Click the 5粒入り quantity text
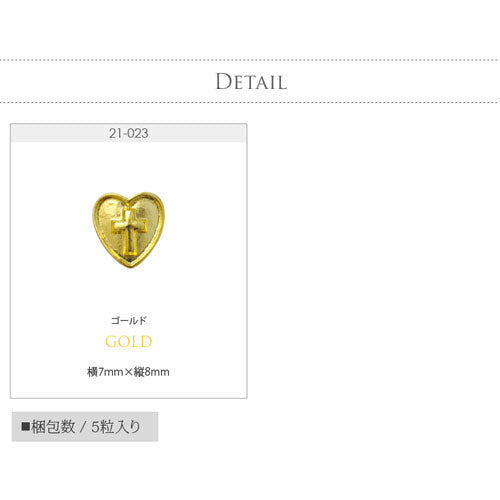 [x=116, y=427]
